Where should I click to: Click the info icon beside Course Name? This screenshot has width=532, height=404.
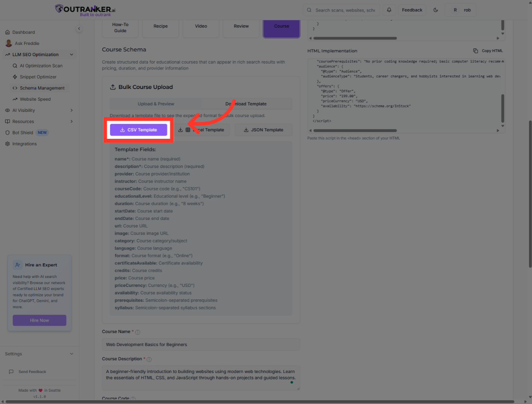coord(137,332)
